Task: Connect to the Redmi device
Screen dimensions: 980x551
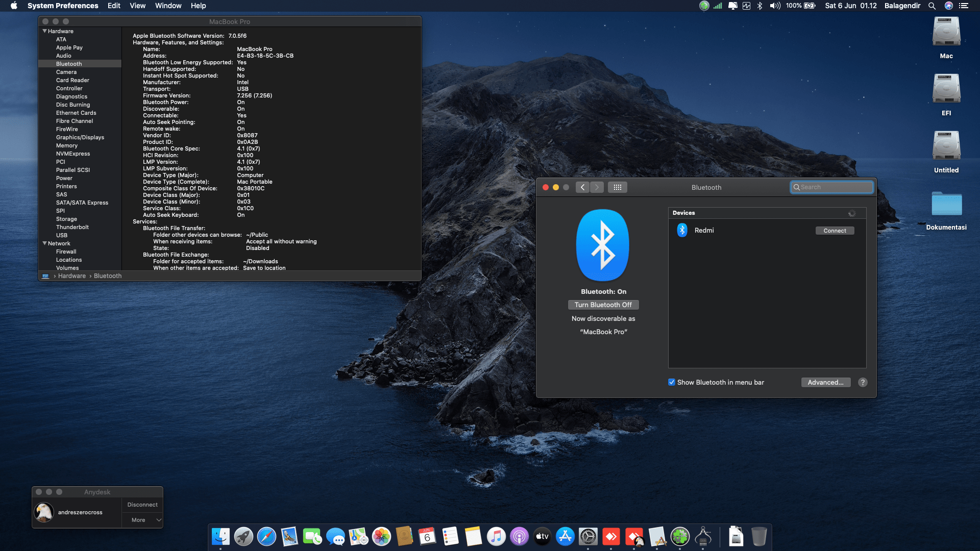Action: 835,231
